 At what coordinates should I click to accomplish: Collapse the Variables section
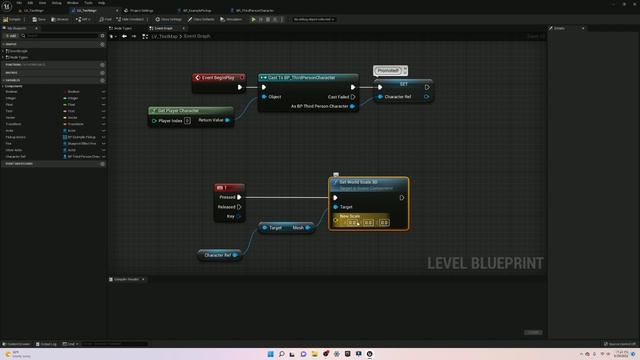4,80
